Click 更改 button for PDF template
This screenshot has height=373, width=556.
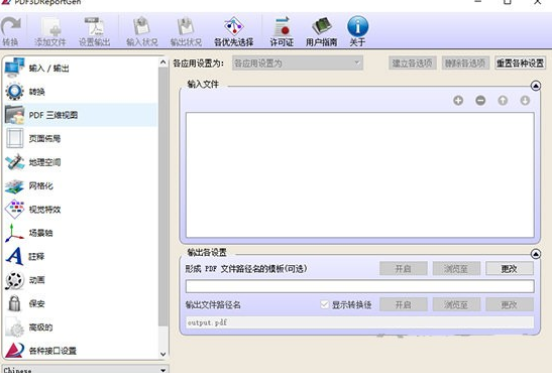pyautogui.click(x=509, y=269)
